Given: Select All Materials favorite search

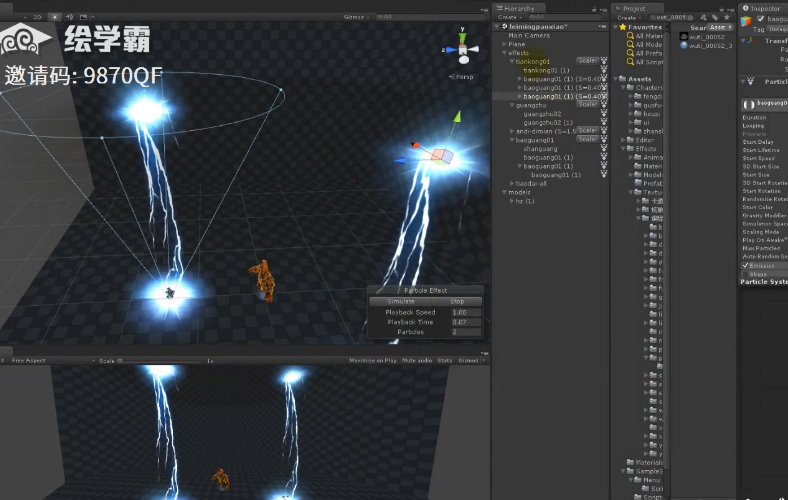Looking at the screenshot, I should [x=645, y=36].
